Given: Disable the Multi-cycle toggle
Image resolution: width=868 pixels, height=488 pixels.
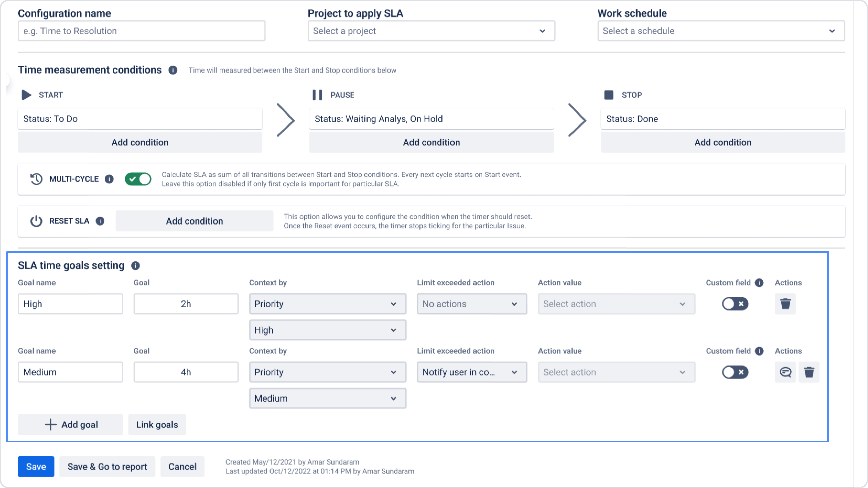Looking at the screenshot, I should coord(138,179).
